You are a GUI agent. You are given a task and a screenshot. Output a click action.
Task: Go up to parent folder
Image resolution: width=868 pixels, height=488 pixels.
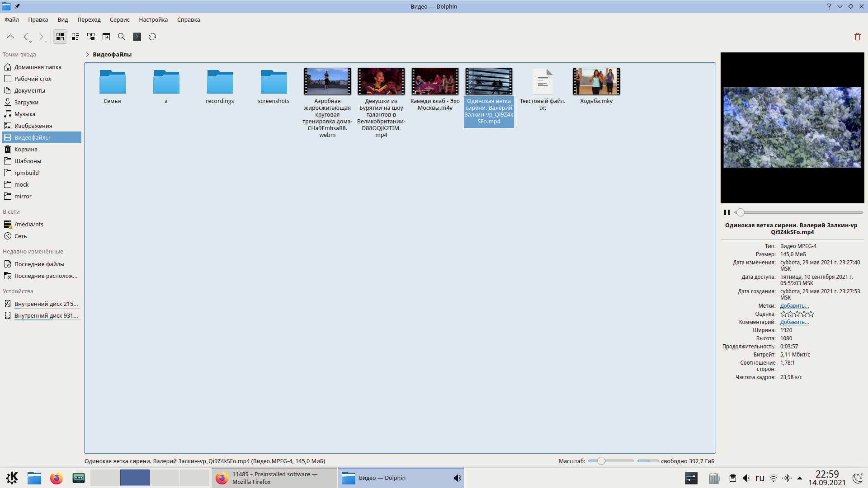click(10, 37)
